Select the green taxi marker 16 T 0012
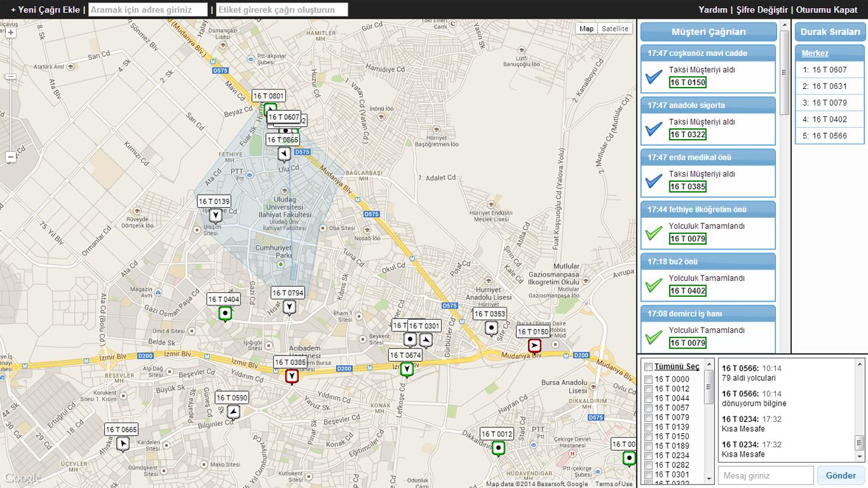 498,448
